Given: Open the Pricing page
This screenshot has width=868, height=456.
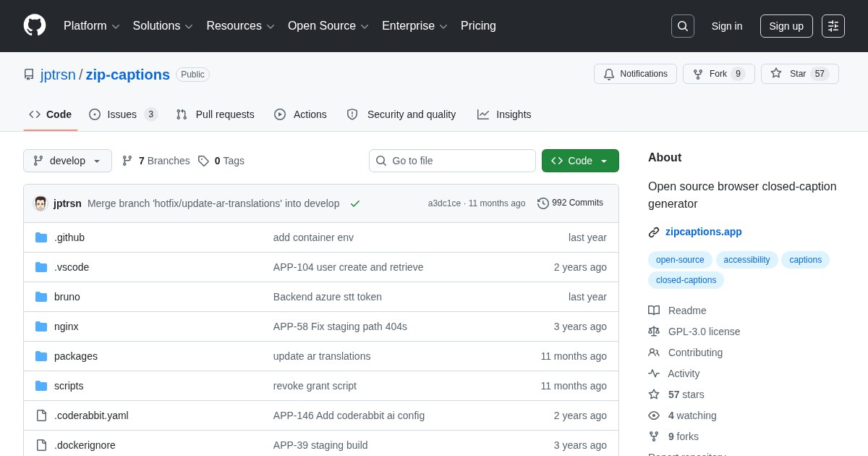Looking at the screenshot, I should pos(478,26).
